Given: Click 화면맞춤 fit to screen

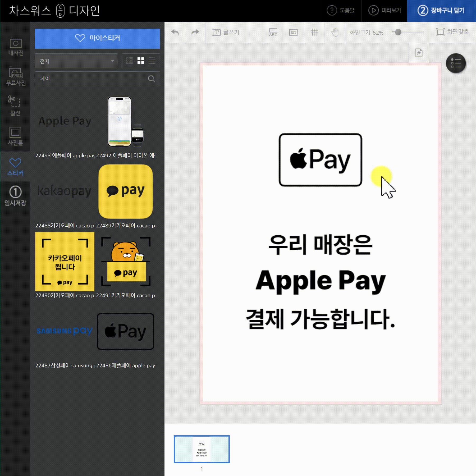Looking at the screenshot, I should tap(452, 32).
